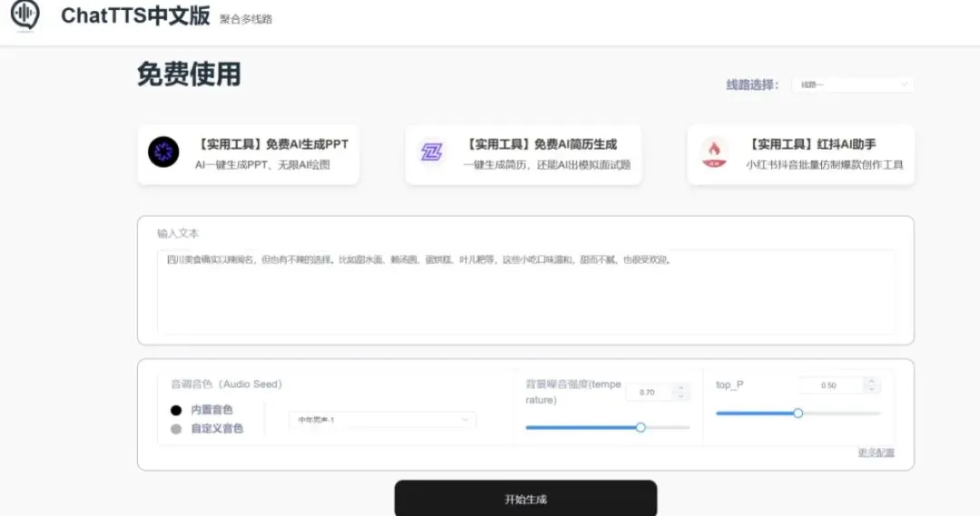
Task: Click the top_P slider handle
Action: coord(799,413)
